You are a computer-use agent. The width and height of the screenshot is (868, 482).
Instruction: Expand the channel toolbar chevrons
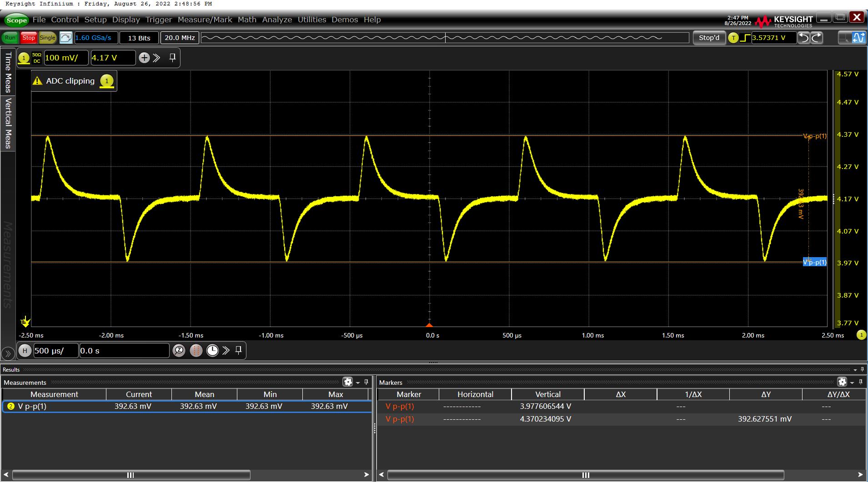[x=157, y=58]
